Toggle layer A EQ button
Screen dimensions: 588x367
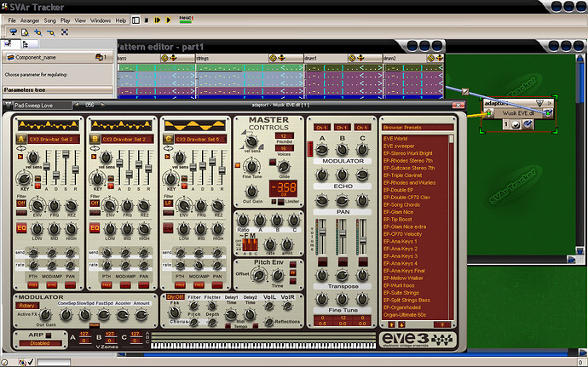(21, 227)
